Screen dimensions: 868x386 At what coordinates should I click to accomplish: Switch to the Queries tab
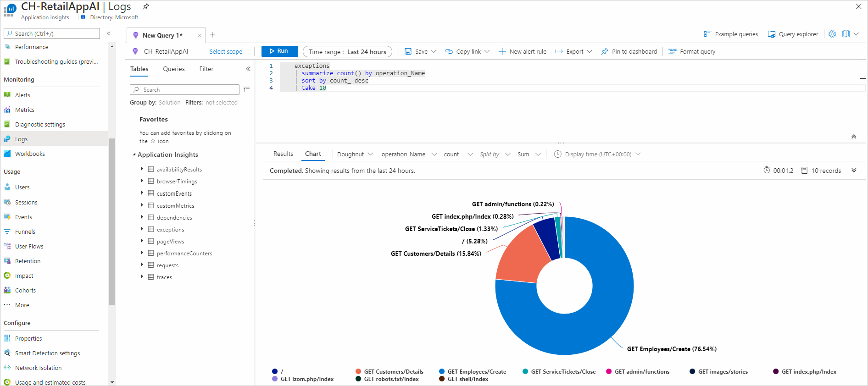click(174, 69)
